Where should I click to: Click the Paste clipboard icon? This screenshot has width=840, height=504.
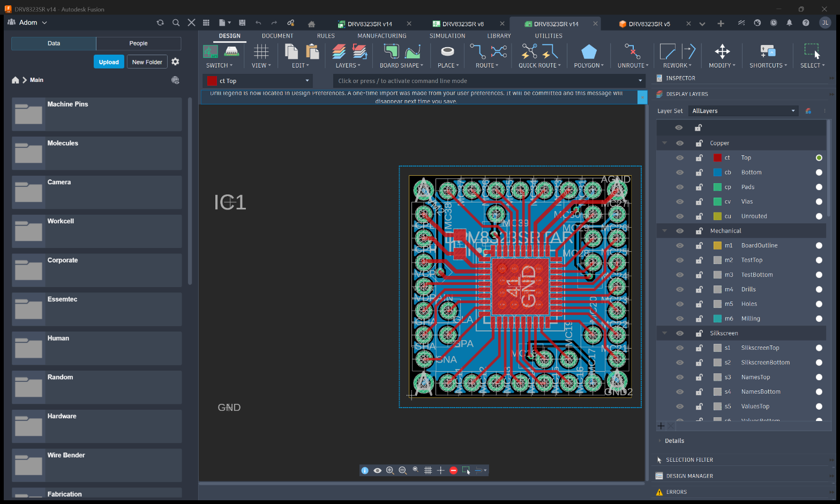coord(312,51)
